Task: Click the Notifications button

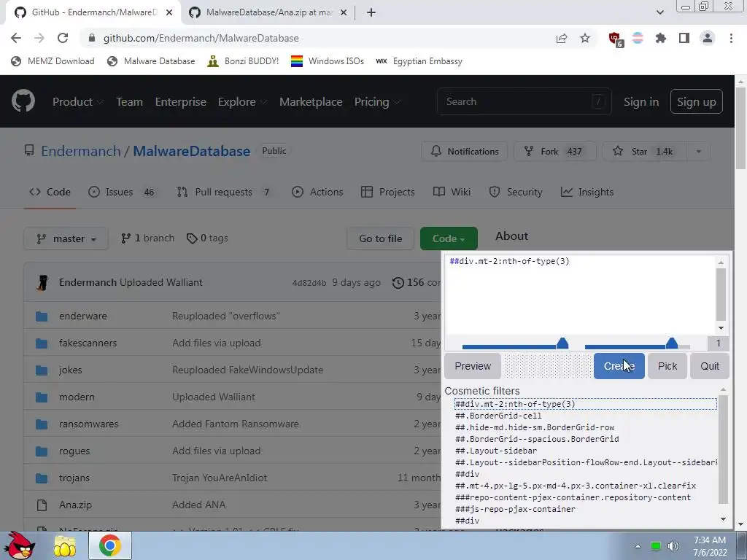Action: [x=465, y=152]
